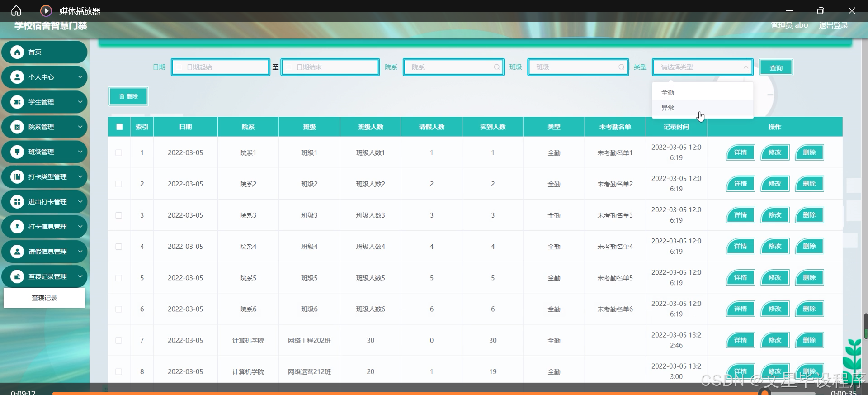Check the box for row 8
The image size is (868, 395).
tap(118, 371)
